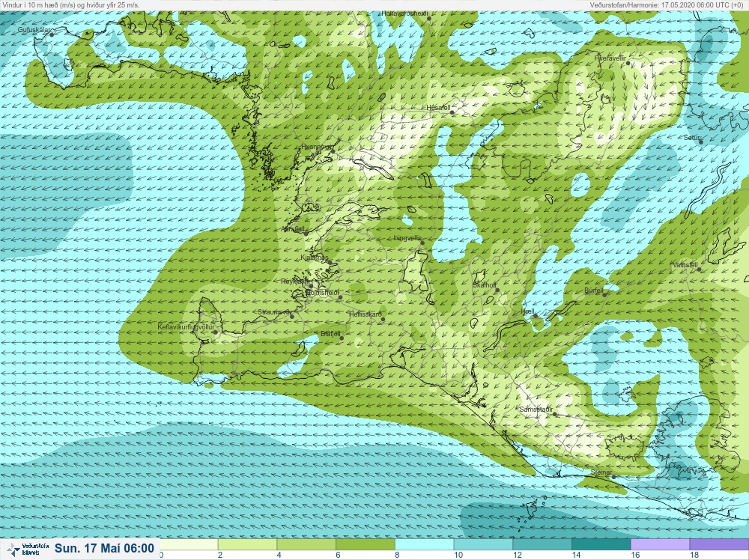This screenshot has height=560, width=749.
Task: Click the Gufuskálar station label
Action: pos(34,30)
